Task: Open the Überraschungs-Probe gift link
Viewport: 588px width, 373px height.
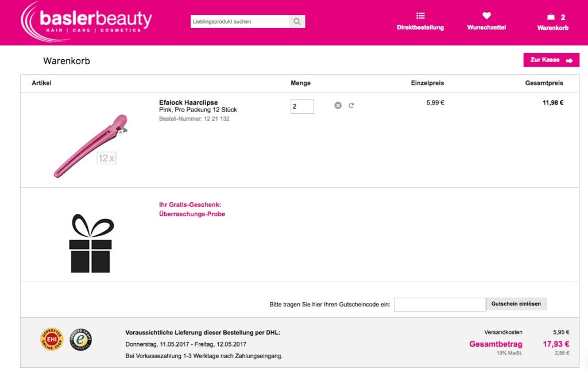Action: (x=192, y=214)
